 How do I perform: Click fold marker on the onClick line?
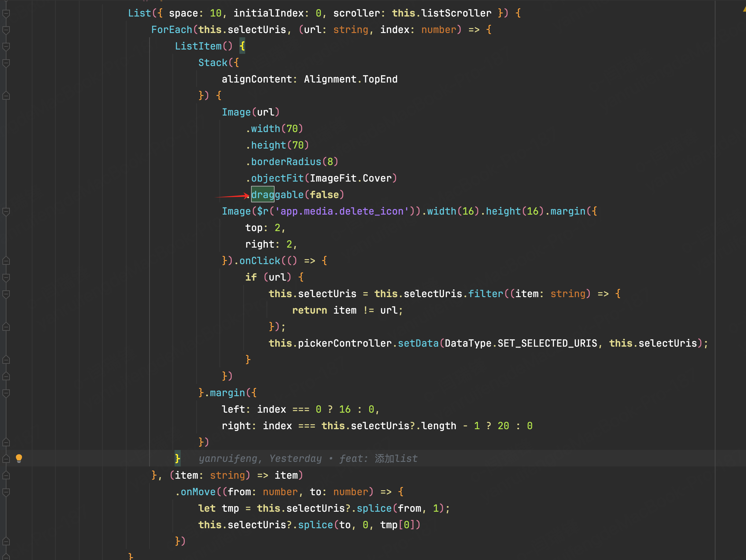6,261
